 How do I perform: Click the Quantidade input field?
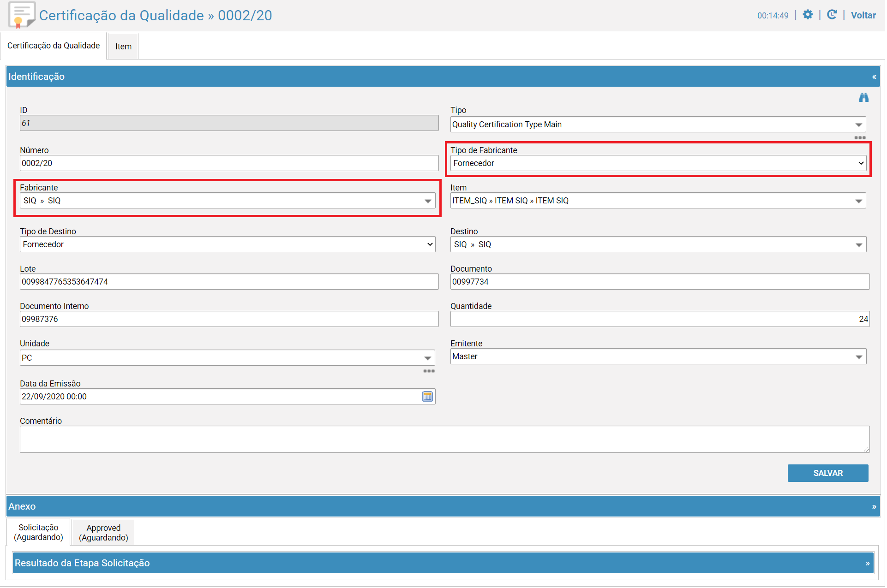point(659,319)
